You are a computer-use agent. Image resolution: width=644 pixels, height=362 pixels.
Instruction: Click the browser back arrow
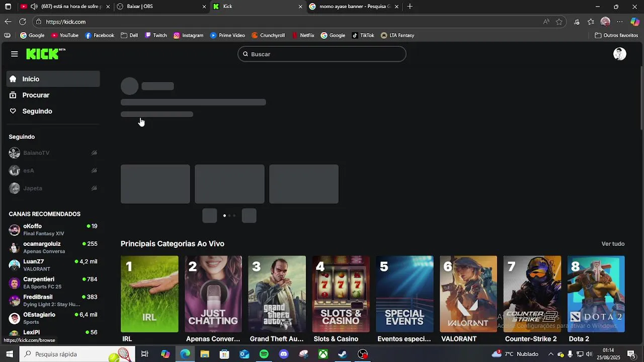tap(8, 22)
